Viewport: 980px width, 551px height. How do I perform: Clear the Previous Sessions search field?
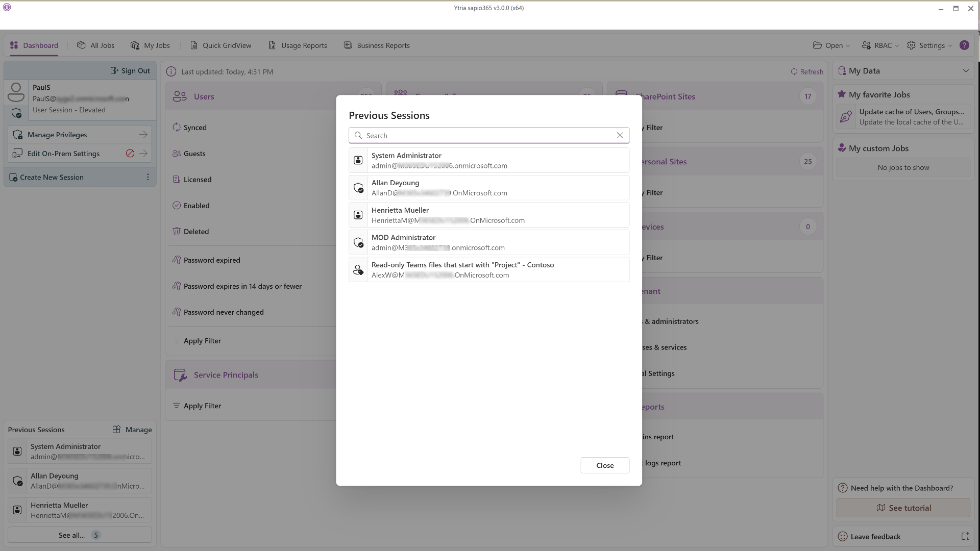(620, 135)
